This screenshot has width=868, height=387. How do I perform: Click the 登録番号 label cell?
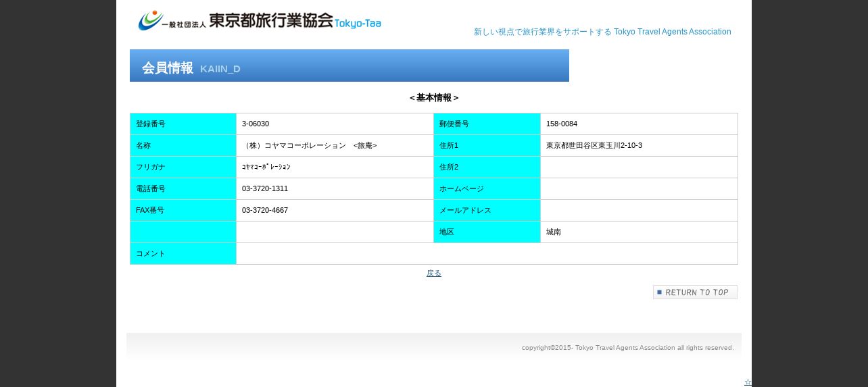click(x=183, y=124)
